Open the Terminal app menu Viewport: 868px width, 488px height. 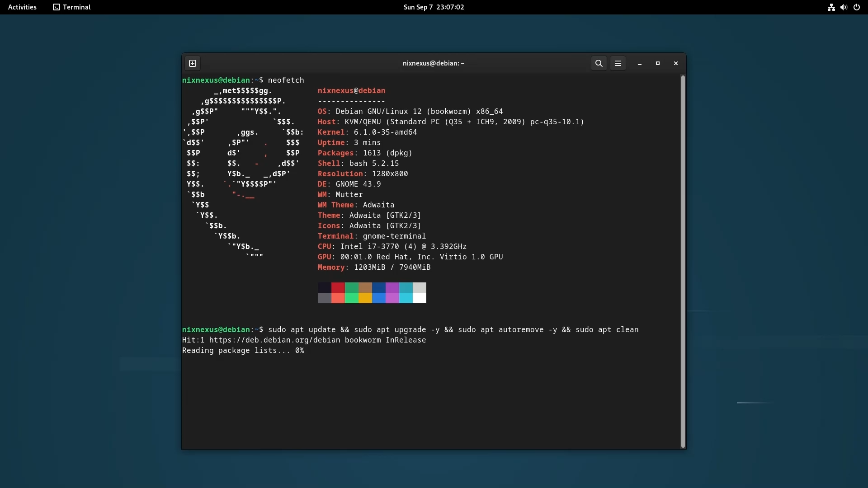click(x=72, y=7)
